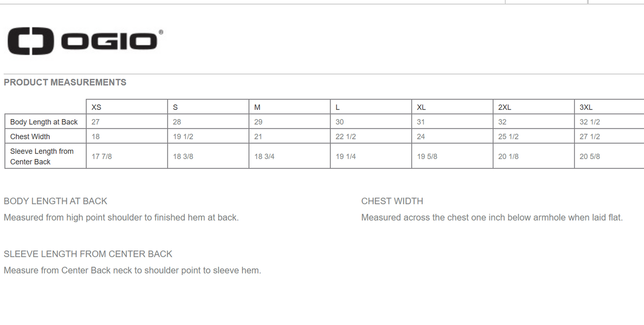
Task: Click the XL sleeve length value 19 5/8
Action: point(427,156)
